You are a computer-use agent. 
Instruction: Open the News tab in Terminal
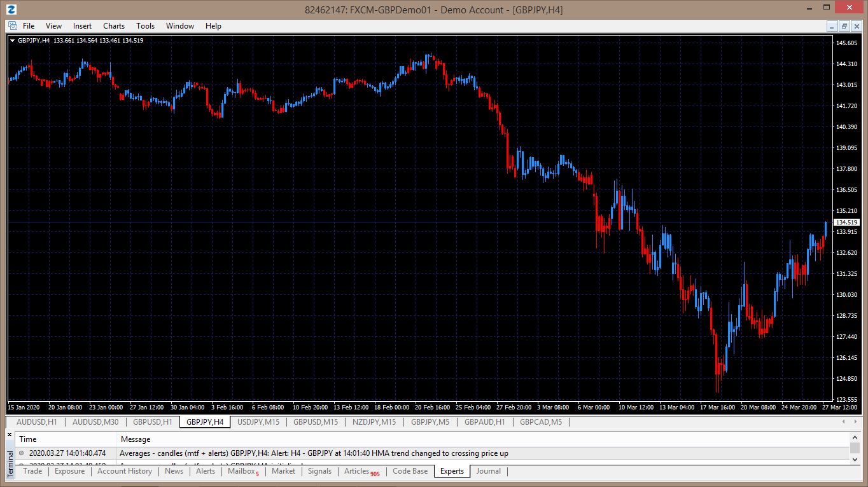(174, 471)
